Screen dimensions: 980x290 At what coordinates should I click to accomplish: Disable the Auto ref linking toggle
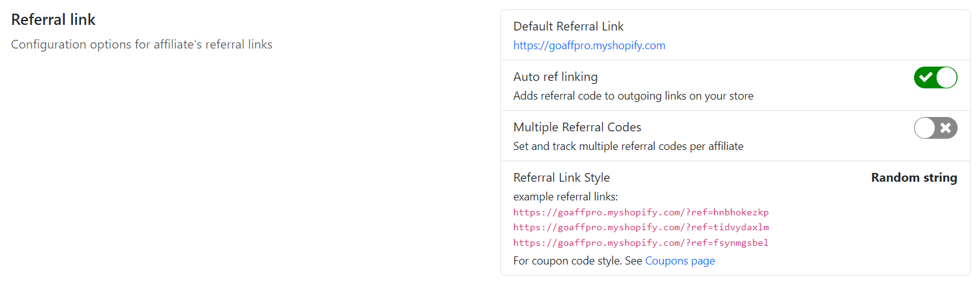click(935, 78)
